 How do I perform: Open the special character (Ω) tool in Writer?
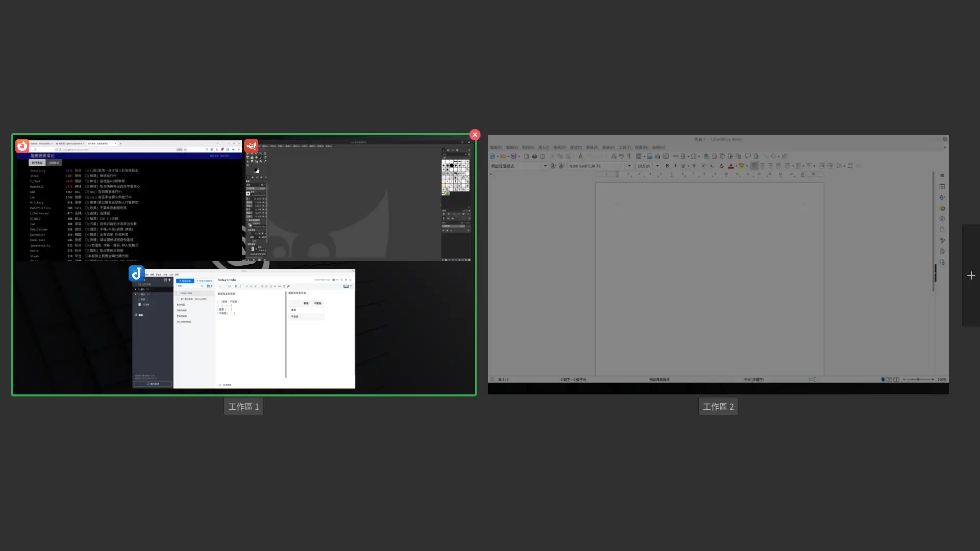coord(694,157)
